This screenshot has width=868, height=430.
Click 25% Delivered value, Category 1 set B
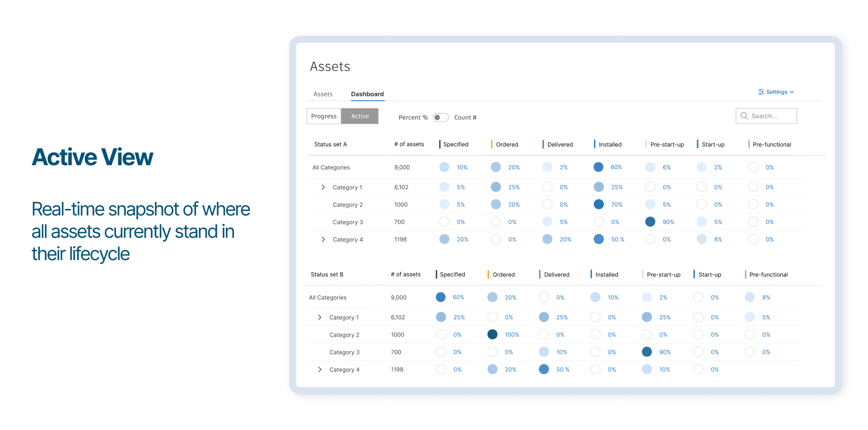pyautogui.click(x=562, y=317)
